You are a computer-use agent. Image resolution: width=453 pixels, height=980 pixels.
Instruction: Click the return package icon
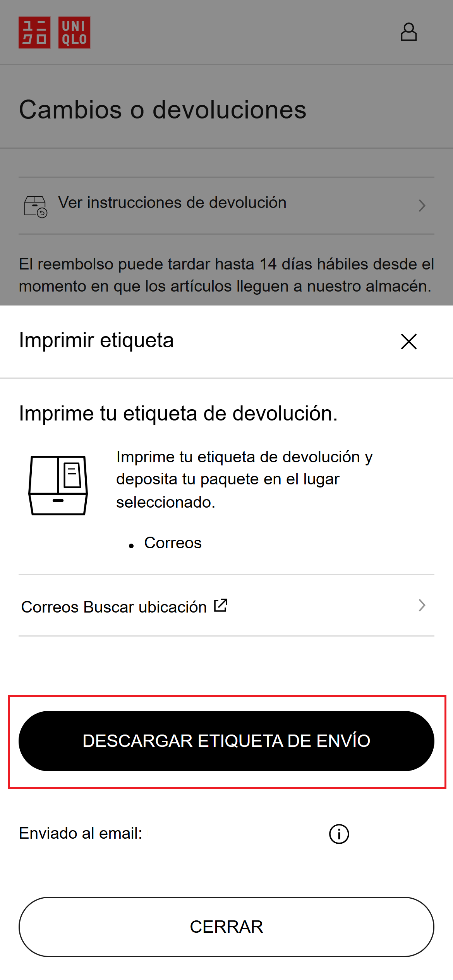point(36,207)
